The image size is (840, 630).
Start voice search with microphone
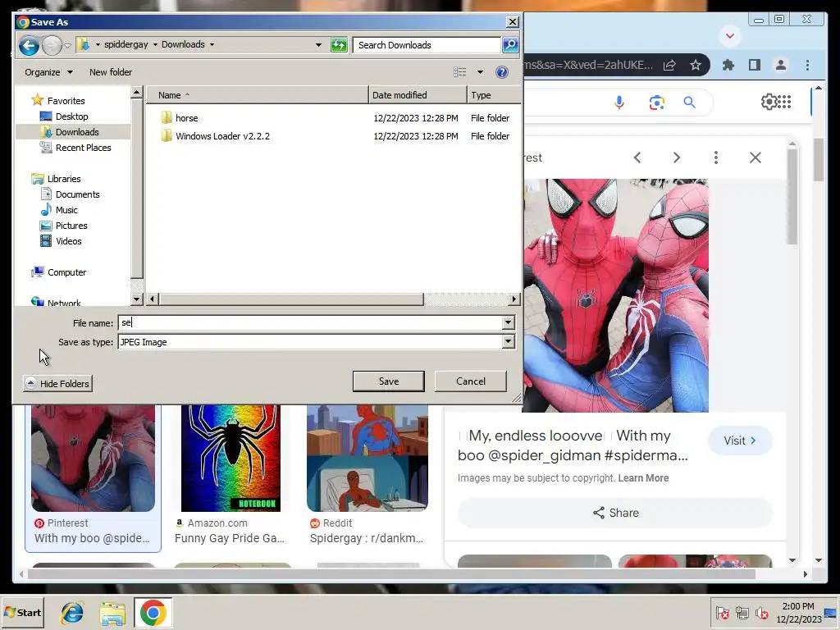coord(619,102)
